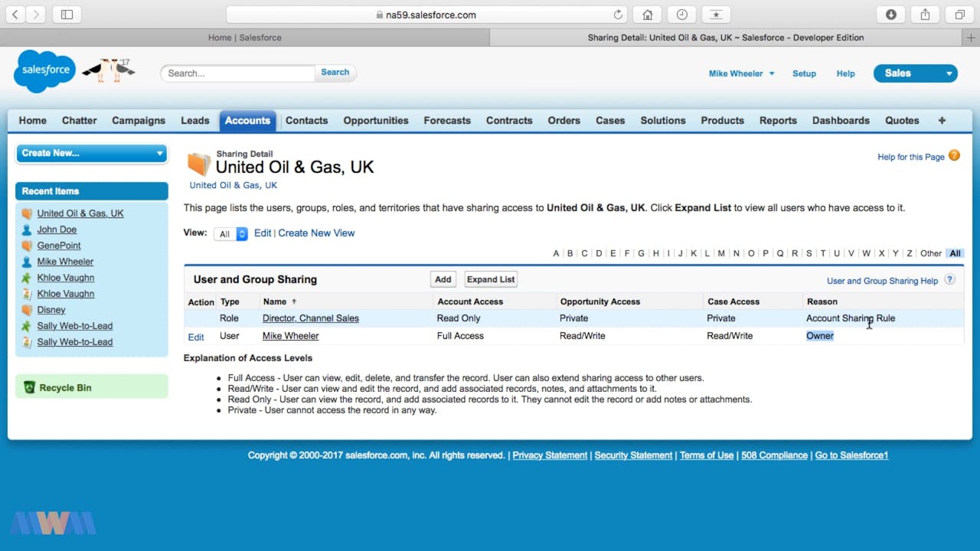Switch to Home | Salesforce browser tab
Viewport: 980px width, 551px height.
244,37
